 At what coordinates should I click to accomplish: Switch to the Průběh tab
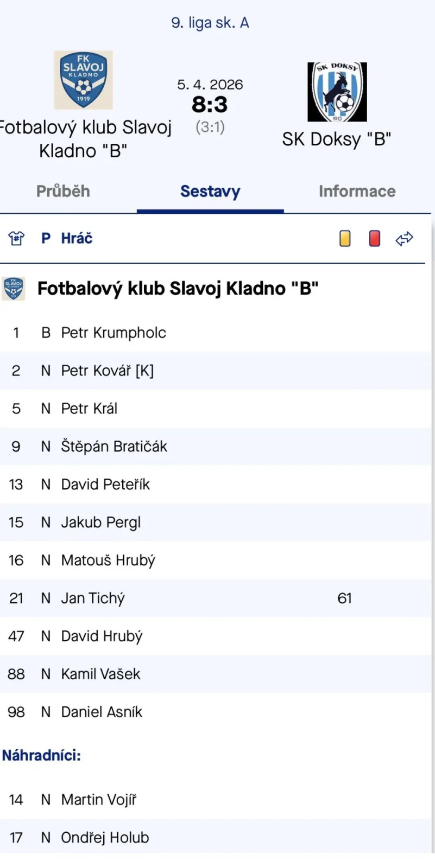[x=63, y=191]
